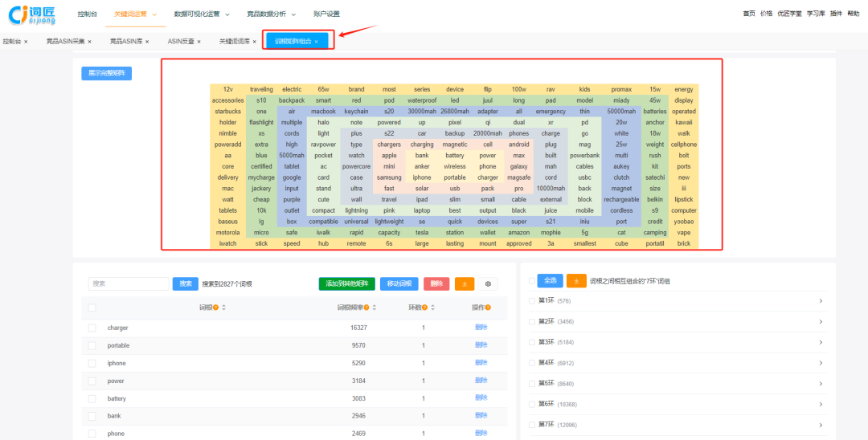Check the charger row checkbox
Image resolution: width=868 pixels, height=440 pixels.
coord(92,328)
